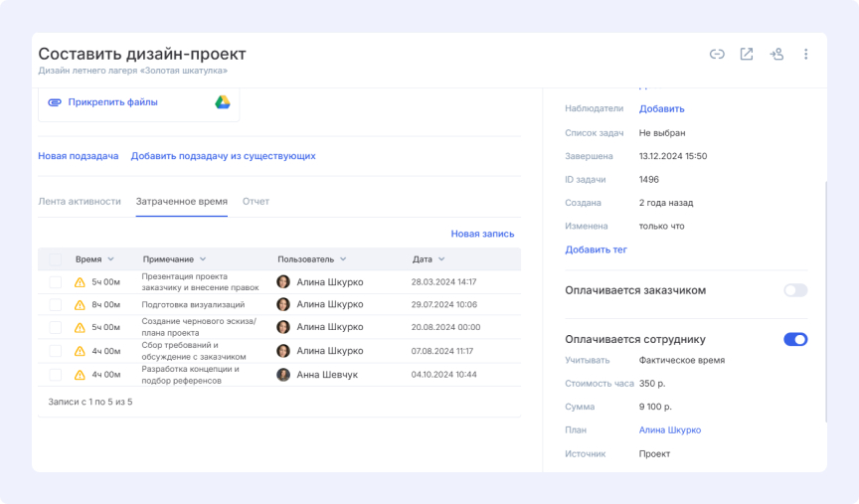Click Добавить тег link
The image size is (859, 504).
click(x=596, y=250)
